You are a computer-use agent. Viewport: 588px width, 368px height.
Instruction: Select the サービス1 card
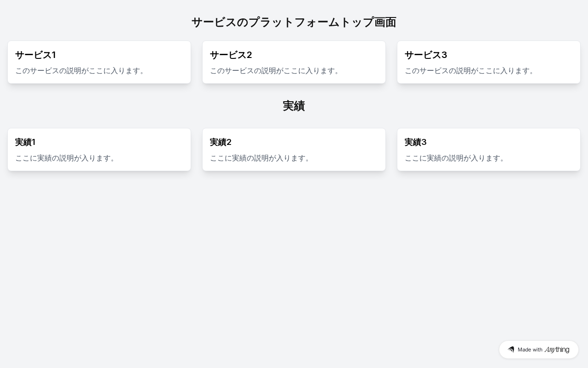tap(99, 62)
